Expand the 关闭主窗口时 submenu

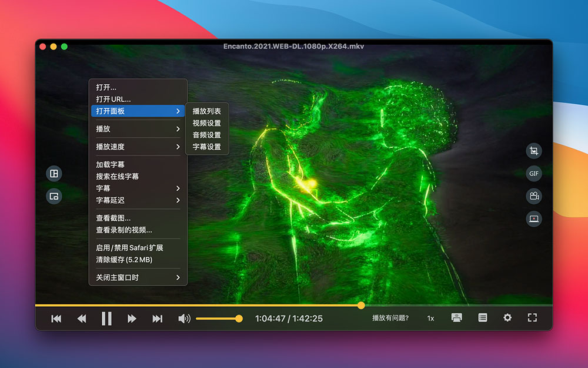pos(138,277)
